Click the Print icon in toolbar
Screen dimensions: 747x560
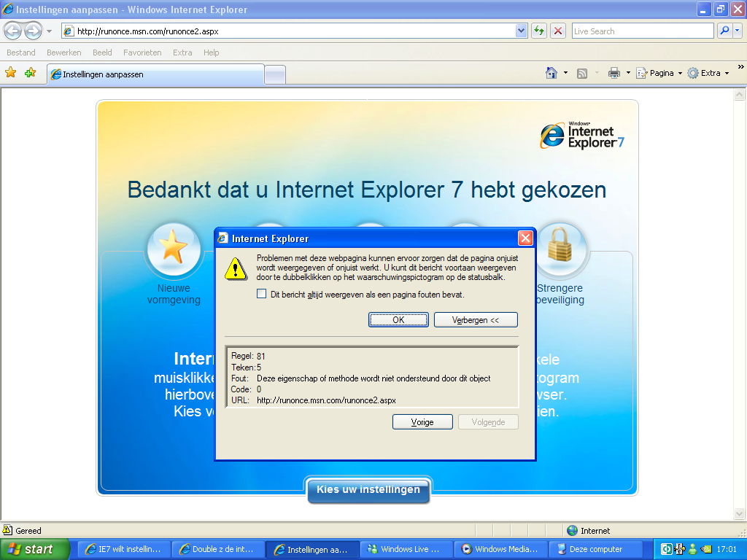[614, 73]
